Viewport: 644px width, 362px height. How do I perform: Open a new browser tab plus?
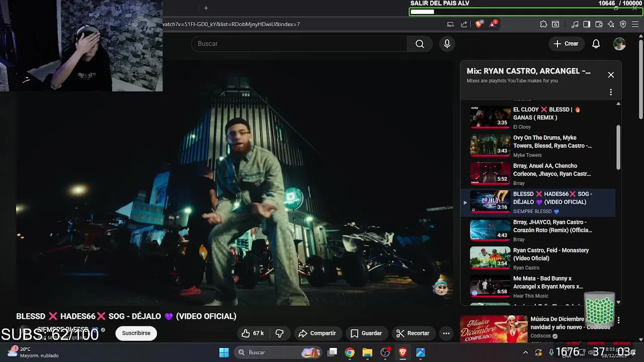point(206,8)
